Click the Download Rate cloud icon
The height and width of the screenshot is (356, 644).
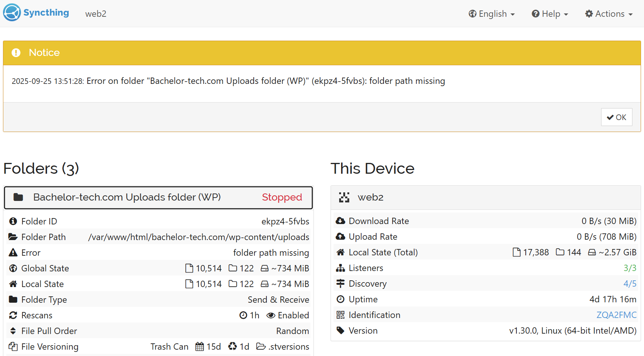coord(340,221)
